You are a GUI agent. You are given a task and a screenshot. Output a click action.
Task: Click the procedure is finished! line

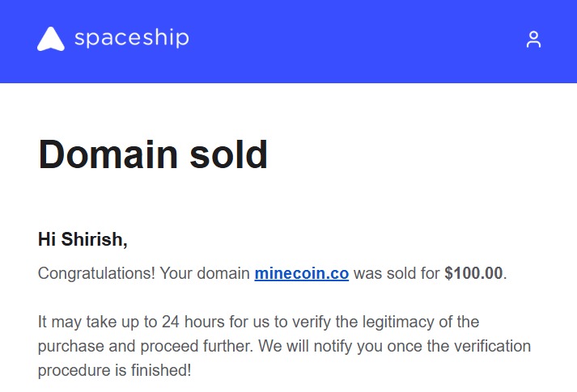pos(114,370)
